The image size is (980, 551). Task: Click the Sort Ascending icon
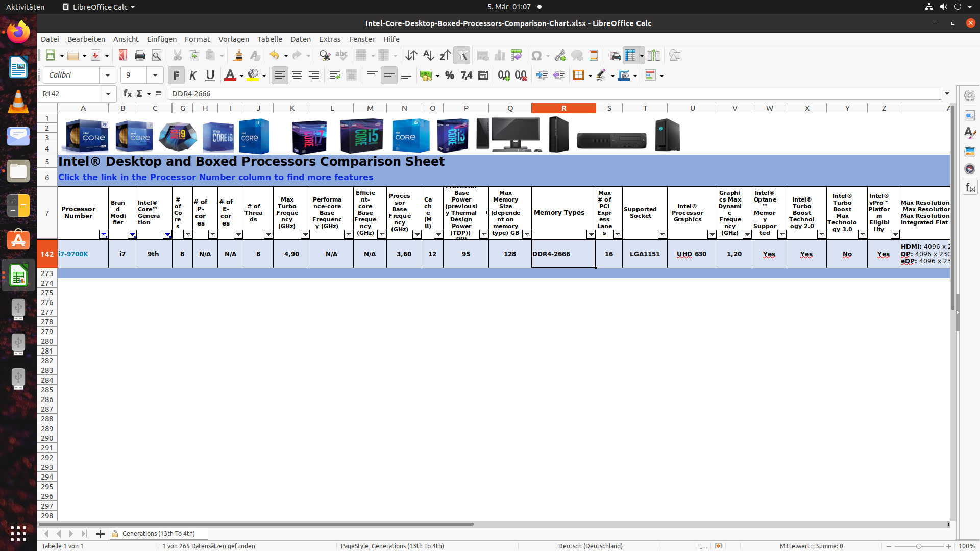click(x=428, y=56)
